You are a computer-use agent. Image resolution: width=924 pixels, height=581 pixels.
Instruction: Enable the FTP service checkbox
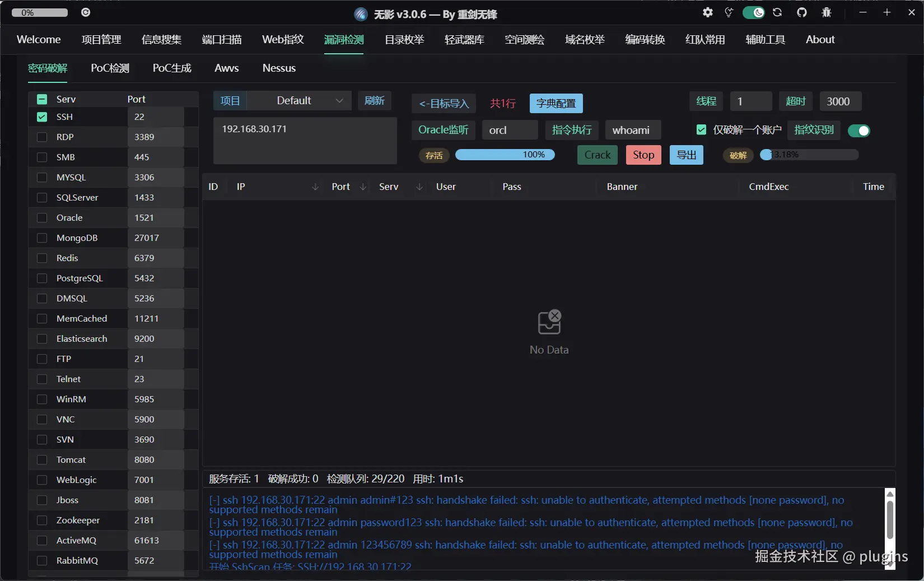(x=42, y=359)
